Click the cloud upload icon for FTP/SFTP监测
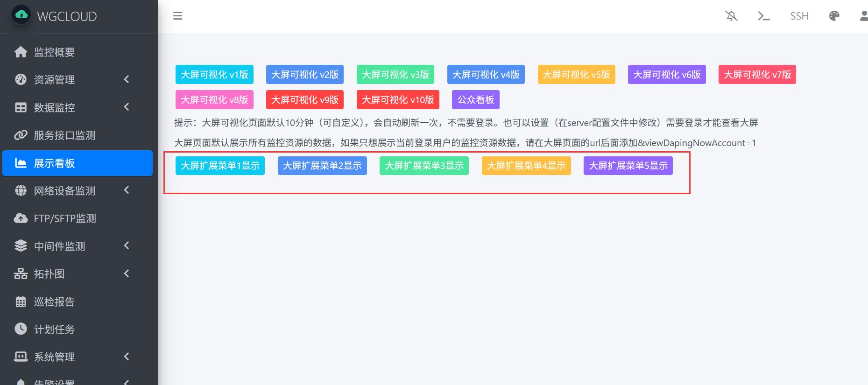Viewport: 868px width, 385px height. (21, 218)
